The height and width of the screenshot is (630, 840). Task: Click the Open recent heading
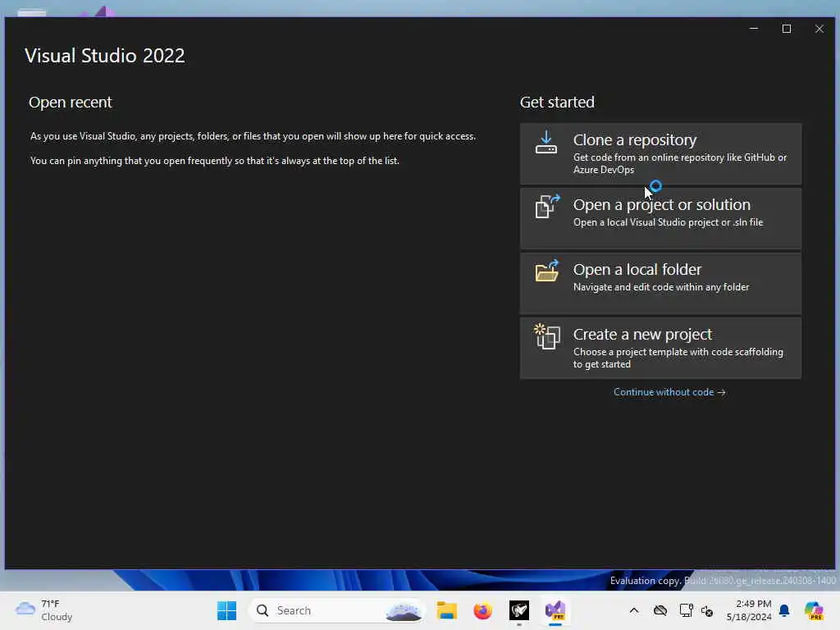(x=71, y=103)
